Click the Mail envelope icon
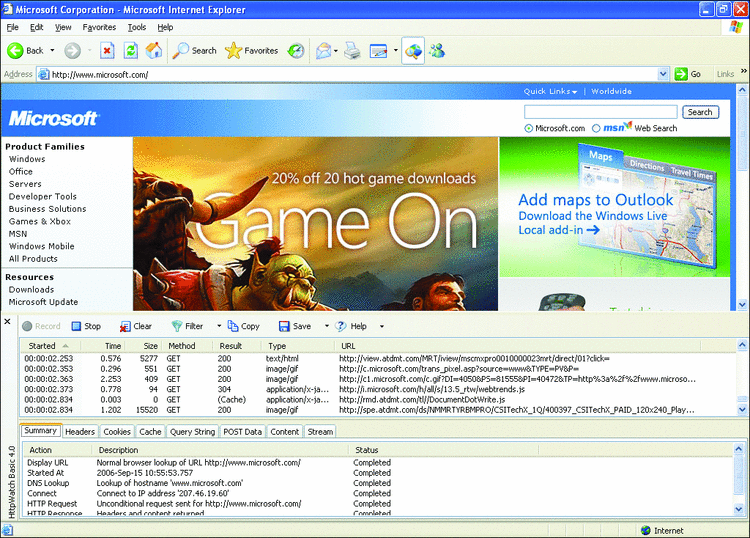Screen dimensions: 750x538 324,51
